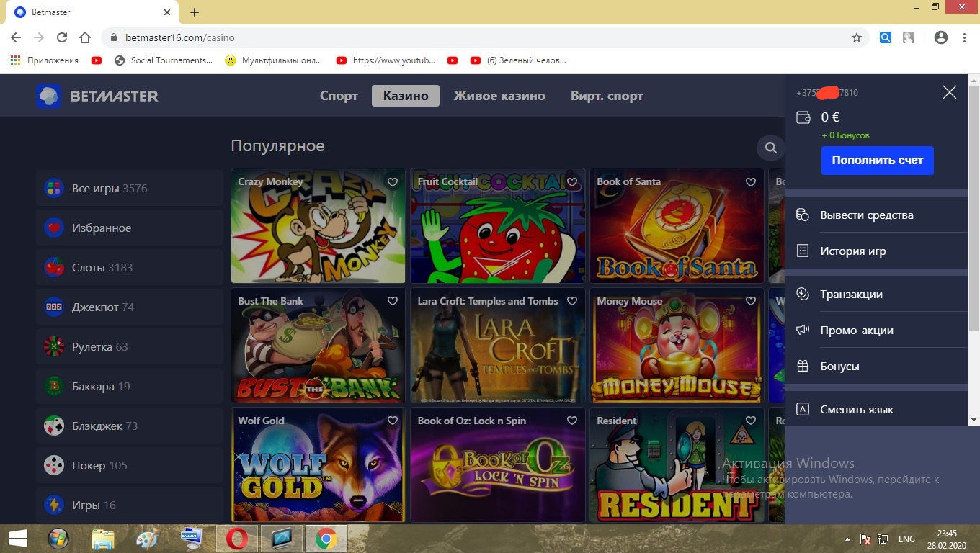Launch the Book of Santa thumbnail
The height and width of the screenshot is (553, 980).
(677, 226)
